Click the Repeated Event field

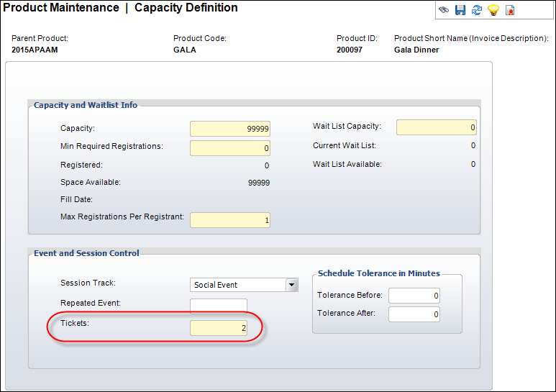[x=219, y=306]
